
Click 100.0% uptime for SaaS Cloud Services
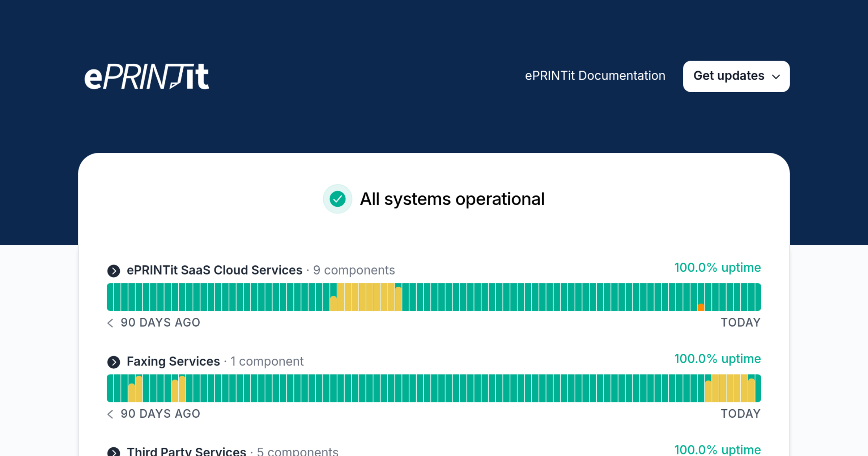tap(718, 268)
